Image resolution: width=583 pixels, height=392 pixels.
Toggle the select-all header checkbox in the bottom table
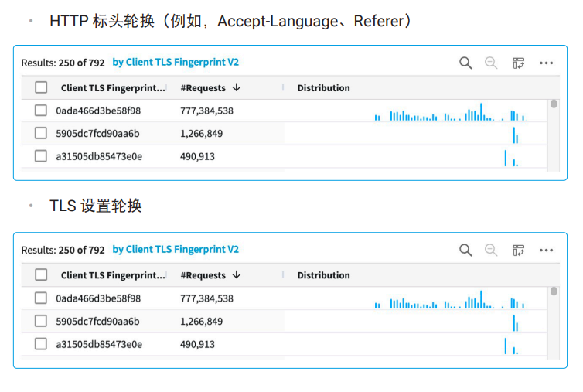[x=41, y=274]
